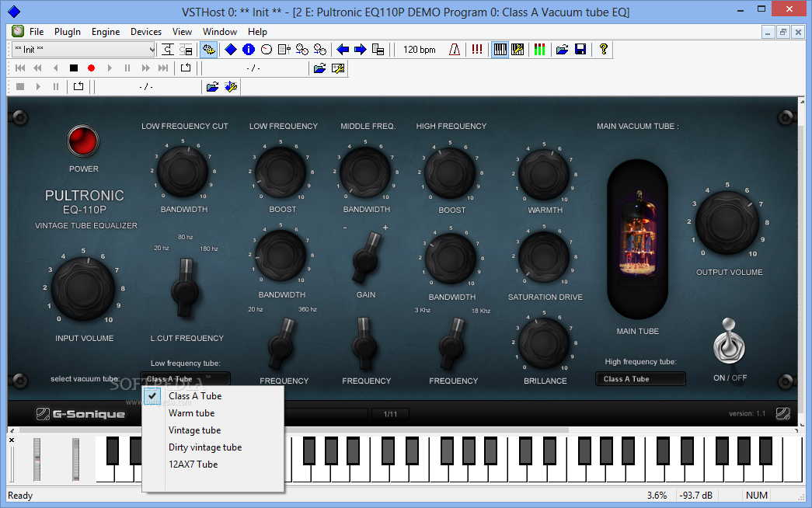This screenshot has width=812, height=508.
Task: Open the File menu
Action: pyautogui.click(x=37, y=32)
